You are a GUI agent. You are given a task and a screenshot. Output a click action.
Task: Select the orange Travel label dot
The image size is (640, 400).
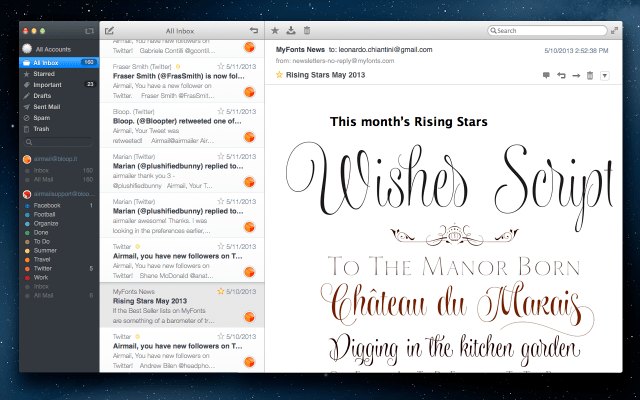27,260
